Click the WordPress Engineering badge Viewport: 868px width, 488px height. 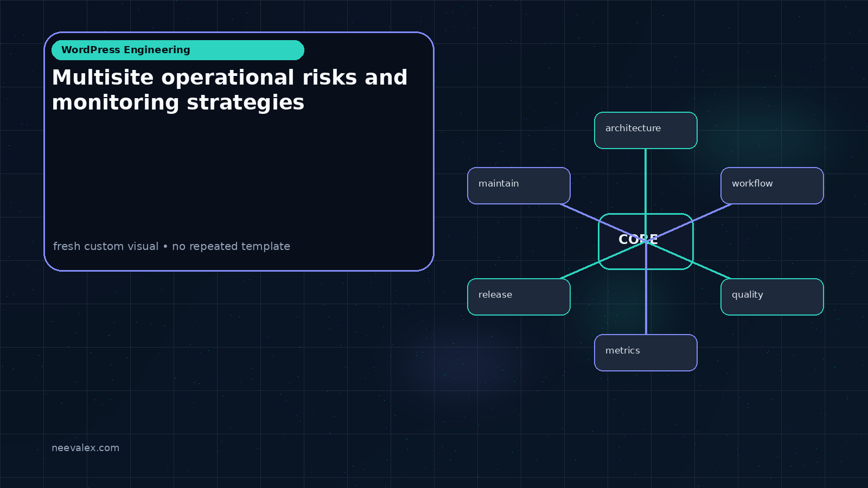[178, 50]
